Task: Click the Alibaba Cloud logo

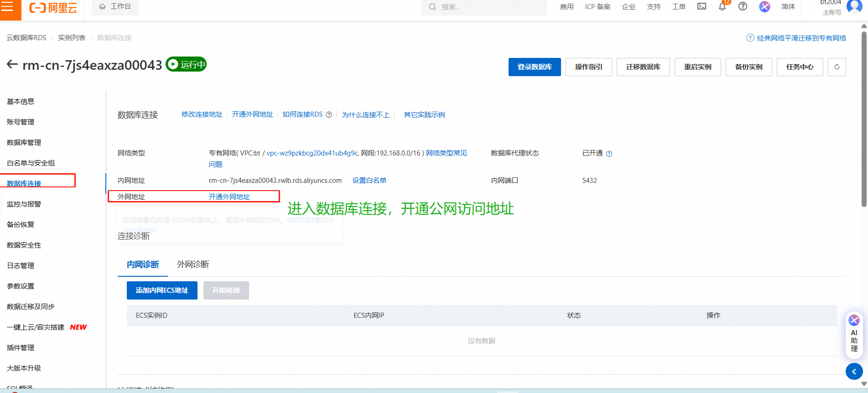Action: [53, 8]
